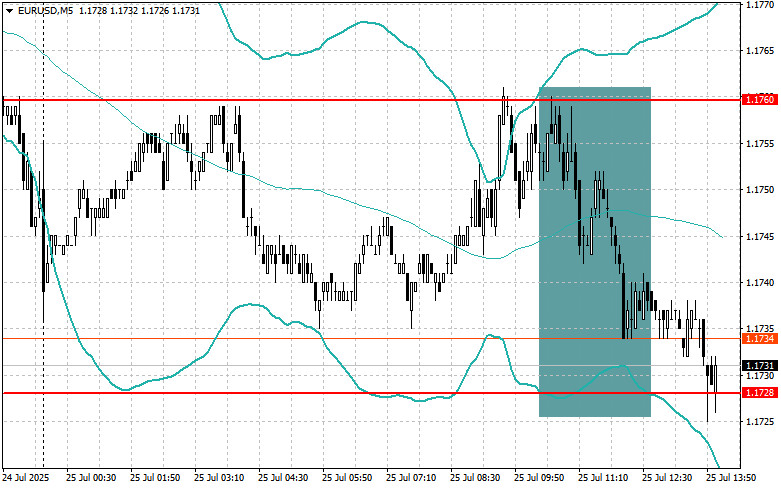Click the 25 Jul 07:10 time label
The height and width of the screenshot is (489, 781).
(411, 478)
